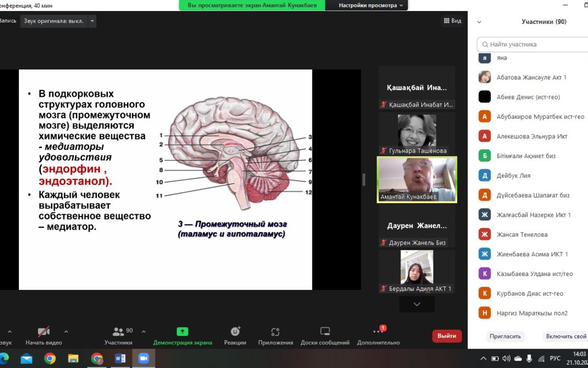Expand the View settings (Настройки просмотра) dropdown
The image size is (588, 368).
[370, 5]
